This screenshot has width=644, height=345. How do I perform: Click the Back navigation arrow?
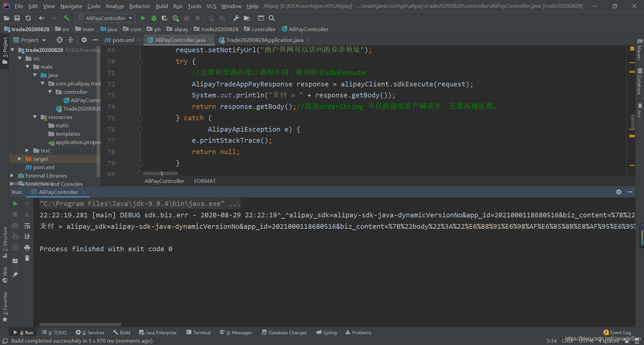(42, 18)
